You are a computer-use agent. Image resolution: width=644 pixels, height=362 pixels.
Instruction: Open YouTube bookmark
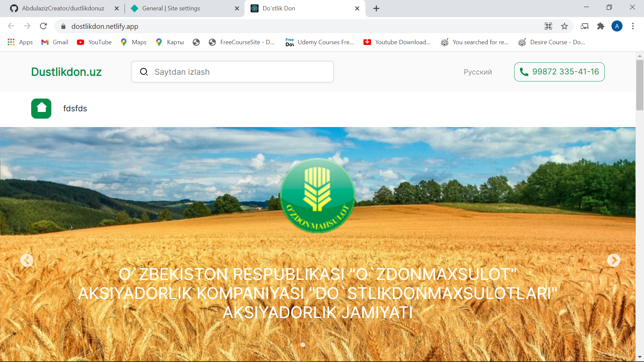[94, 42]
